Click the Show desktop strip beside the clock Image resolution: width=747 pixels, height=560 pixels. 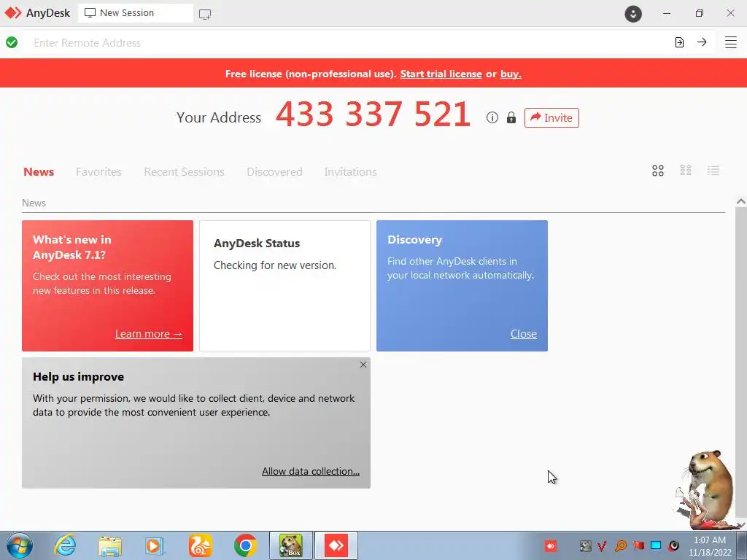742,545
